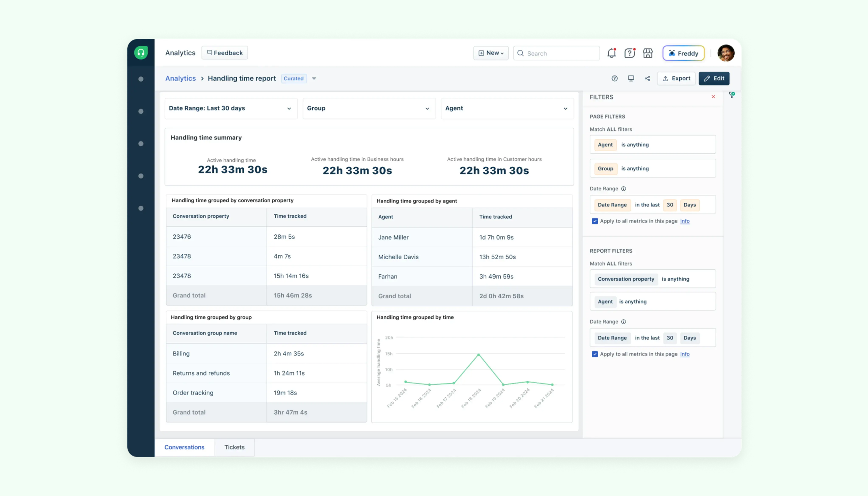Image resolution: width=868 pixels, height=496 pixels.
Task: Click the presentation mode monitor icon
Action: [x=631, y=78]
